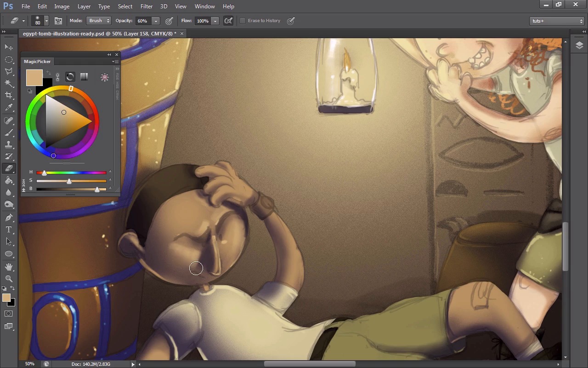Select the Move tool
This screenshot has height=368, width=588.
tap(9, 47)
